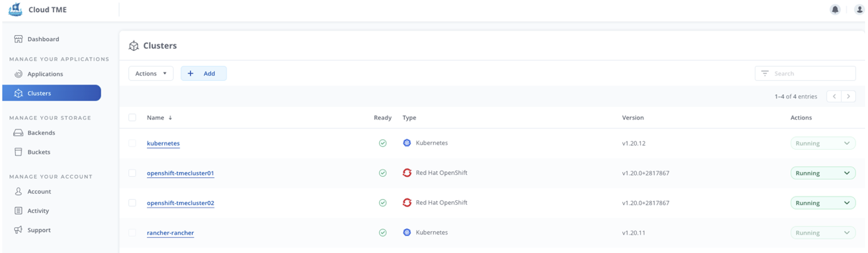Open the openshift-tmecluster01 link
868x253 pixels.
tap(181, 173)
